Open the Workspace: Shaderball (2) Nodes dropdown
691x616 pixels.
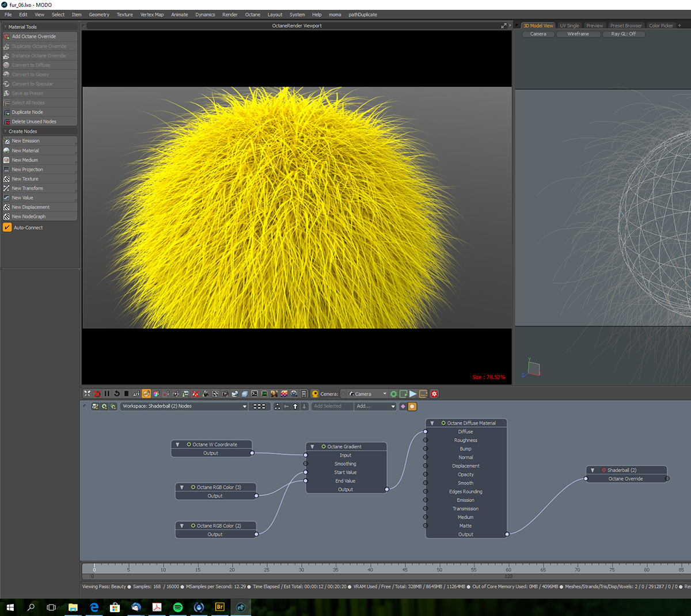pos(184,406)
